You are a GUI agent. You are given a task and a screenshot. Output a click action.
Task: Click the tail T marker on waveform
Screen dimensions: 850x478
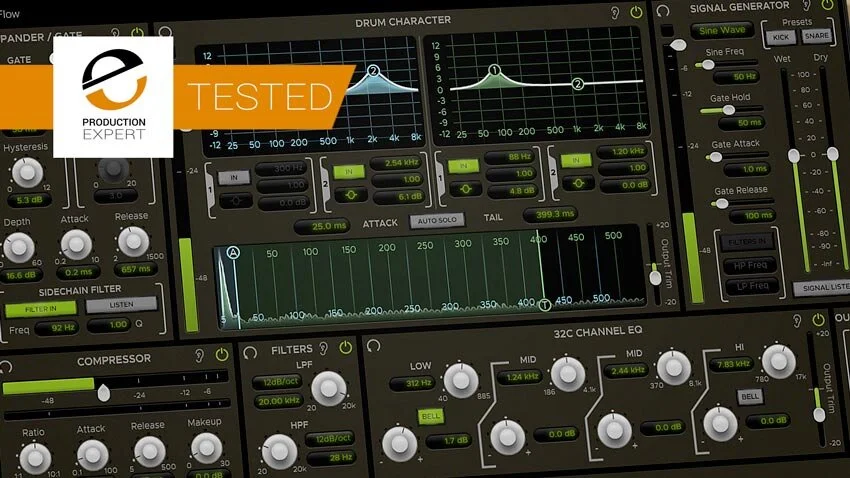point(545,305)
